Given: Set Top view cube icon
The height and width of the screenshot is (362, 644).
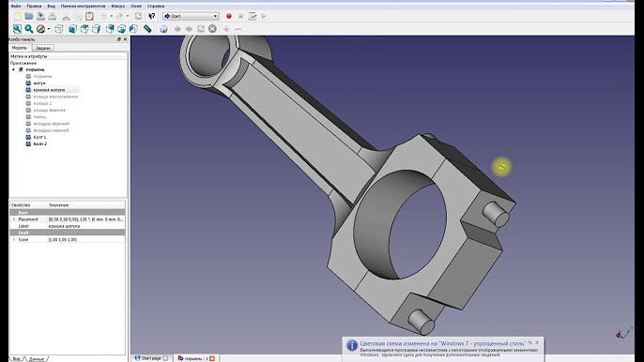Looking at the screenshot, I should [x=84, y=29].
